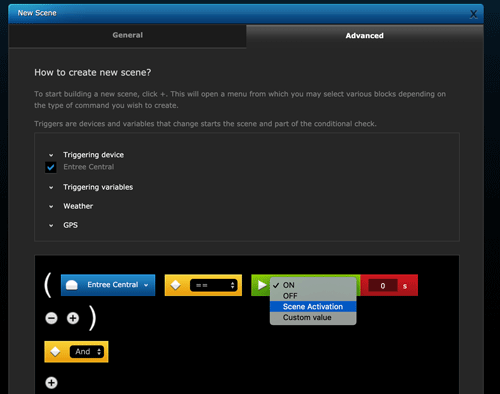Add condition with plus icon beside parenthesis
Image resolution: width=500 pixels, height=394 pixels.
tap(73, 318)
